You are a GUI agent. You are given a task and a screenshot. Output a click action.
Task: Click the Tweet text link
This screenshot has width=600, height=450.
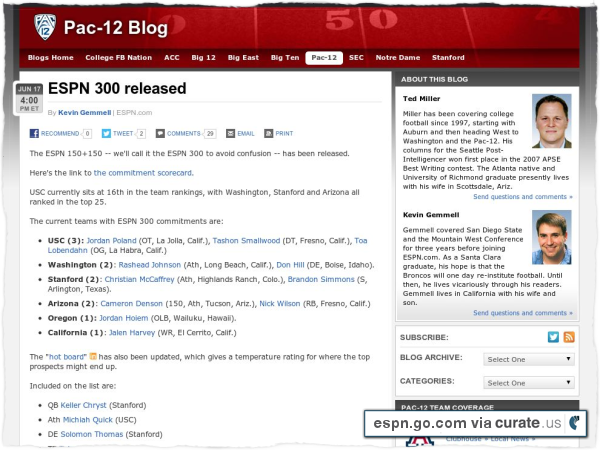pos(123,133)
